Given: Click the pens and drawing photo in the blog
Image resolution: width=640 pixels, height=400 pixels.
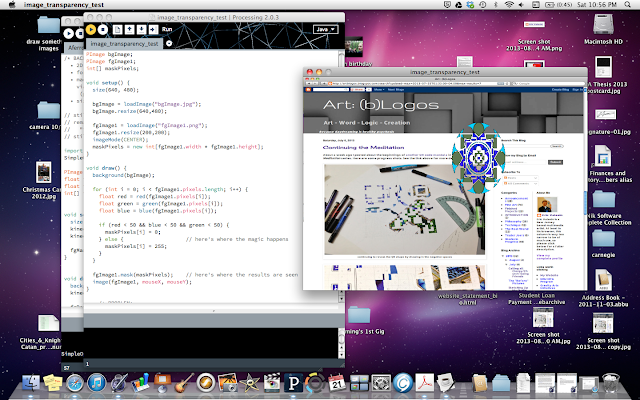Looking at the screenshot, I should click(404, 209).
